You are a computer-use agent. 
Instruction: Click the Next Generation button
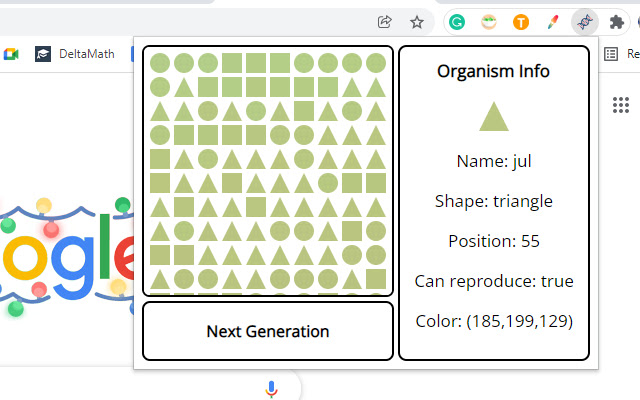(268, 331)
